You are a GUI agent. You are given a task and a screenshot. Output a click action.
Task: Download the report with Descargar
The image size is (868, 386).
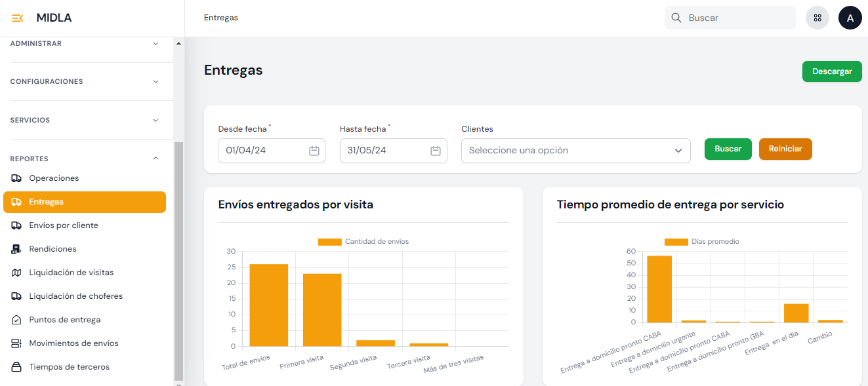pyautogui.click(x=831, y=71)
